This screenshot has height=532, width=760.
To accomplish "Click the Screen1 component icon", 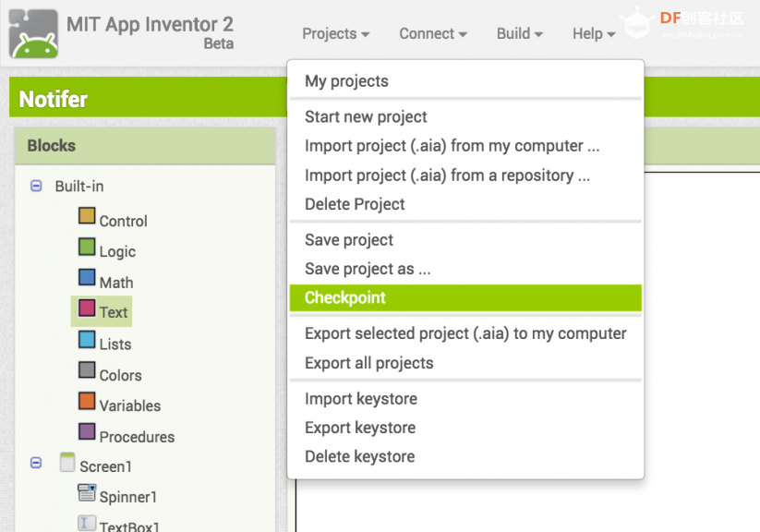I will [67, 462].
